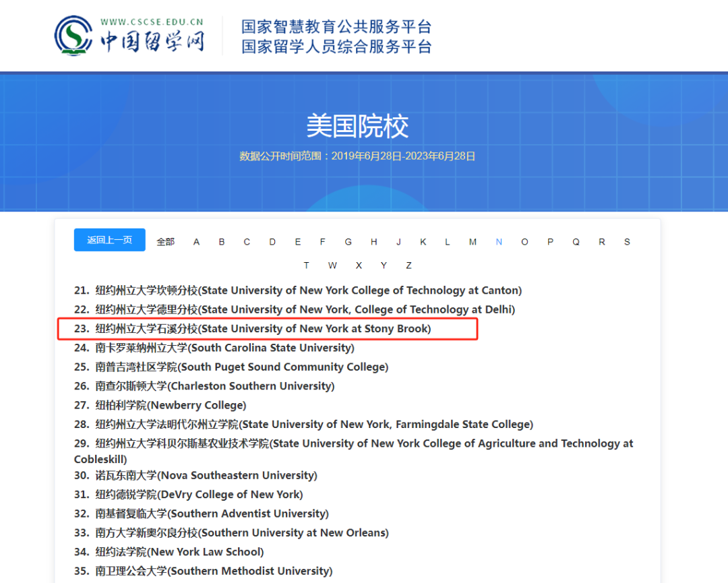Open South Carolina State University entry
This screenshot has width=728, height=583.
pyautogui.click(x=224, y=348)
